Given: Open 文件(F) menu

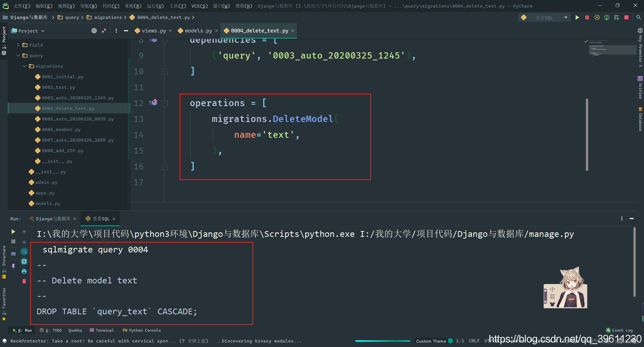Looking at the screenshot, I should [22, 6].
